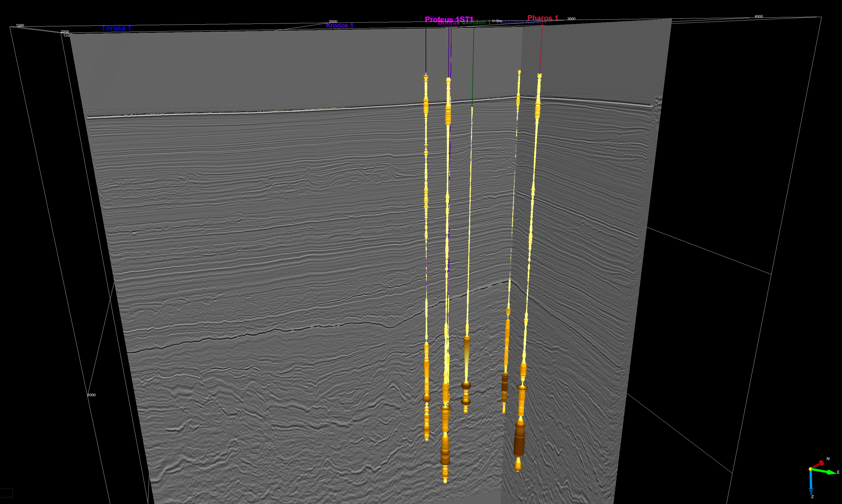Click the 2000 depth label on the left axis
842x504 pixels.
[91, 395]
